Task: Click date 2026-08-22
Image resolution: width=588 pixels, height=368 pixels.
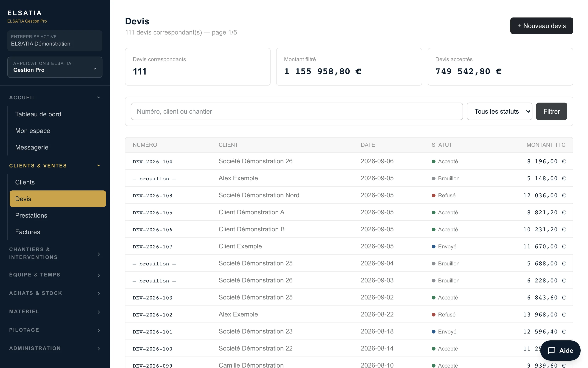Action: [x=377, y=314]
